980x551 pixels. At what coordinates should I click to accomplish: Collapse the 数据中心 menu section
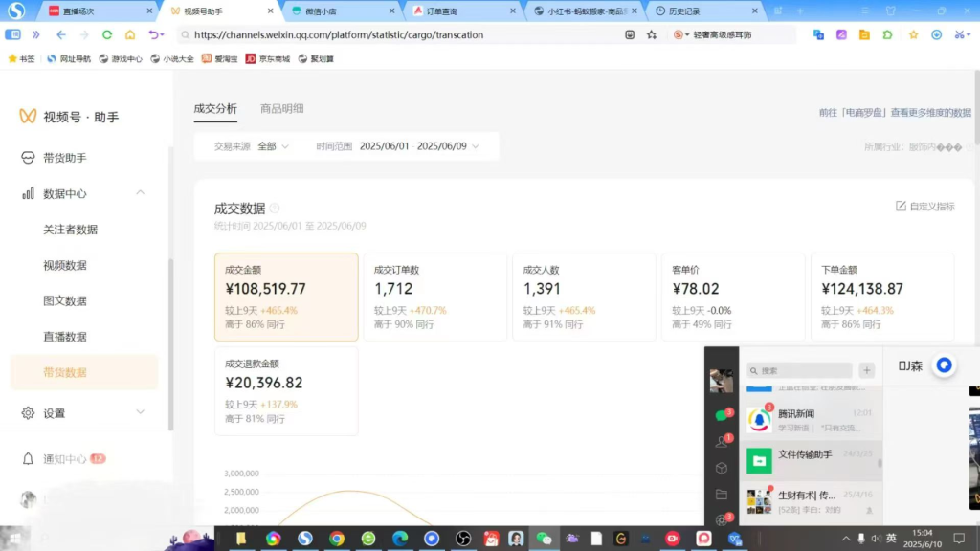[x=141, y=193]
